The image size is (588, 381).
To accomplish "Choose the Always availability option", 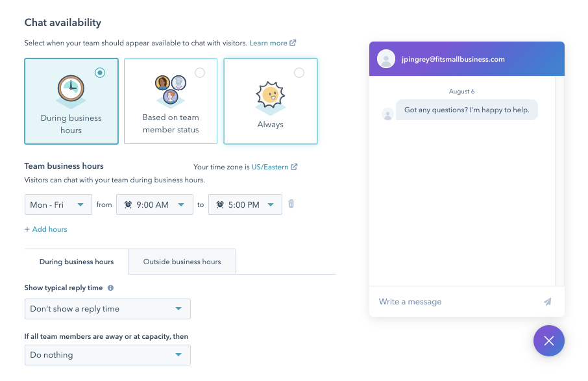I will (270, 101).
